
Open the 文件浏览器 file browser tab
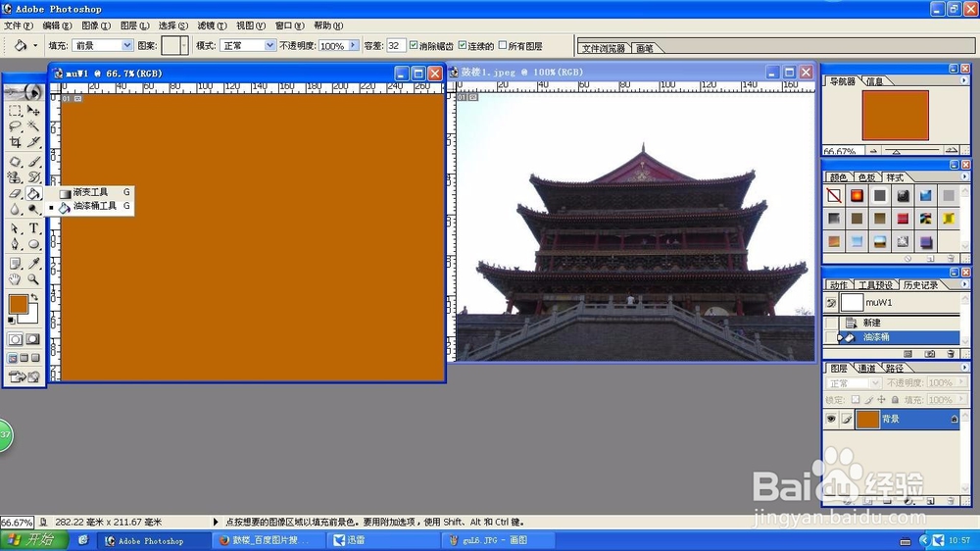603,48
